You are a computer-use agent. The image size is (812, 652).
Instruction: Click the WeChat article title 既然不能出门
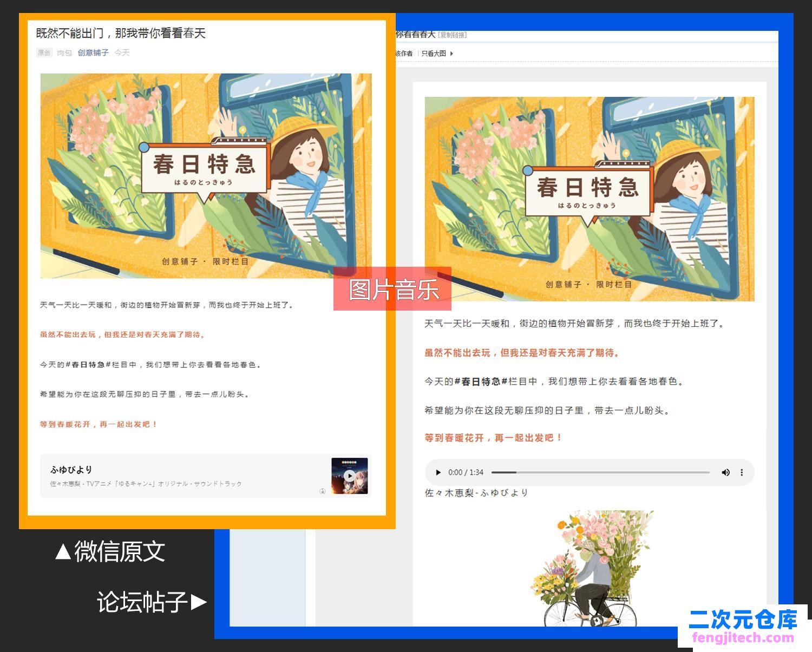(x=121, y=33)
